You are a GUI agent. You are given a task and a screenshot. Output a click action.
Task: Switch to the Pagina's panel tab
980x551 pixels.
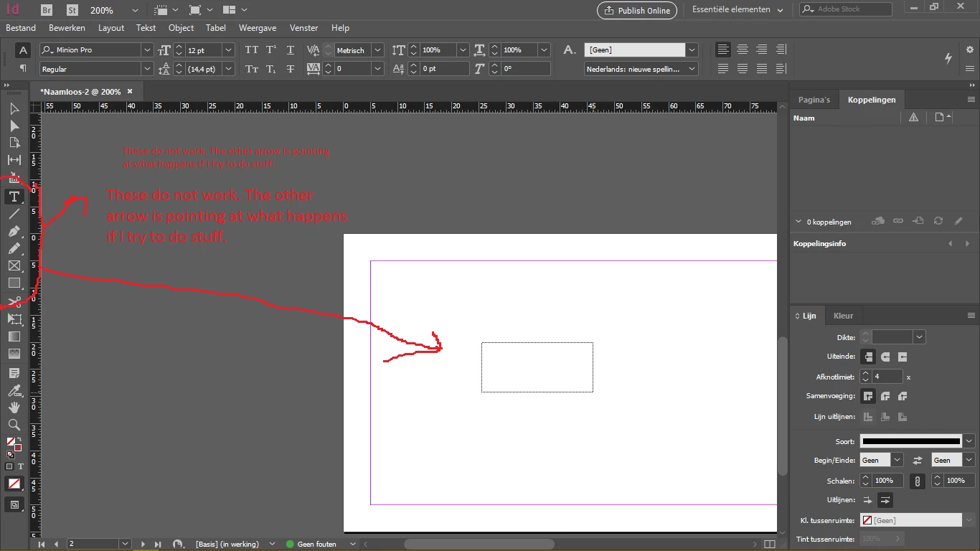814,100
